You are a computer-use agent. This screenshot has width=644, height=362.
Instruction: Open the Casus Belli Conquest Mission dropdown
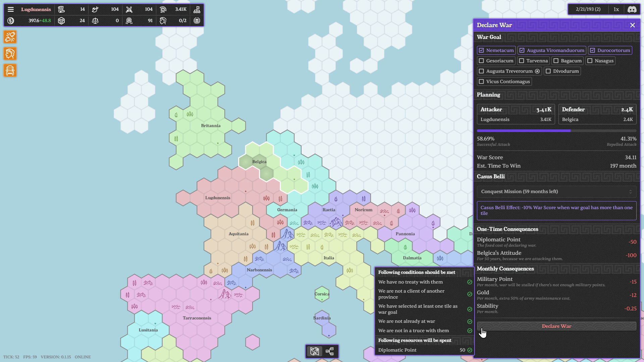pos(556,191)
